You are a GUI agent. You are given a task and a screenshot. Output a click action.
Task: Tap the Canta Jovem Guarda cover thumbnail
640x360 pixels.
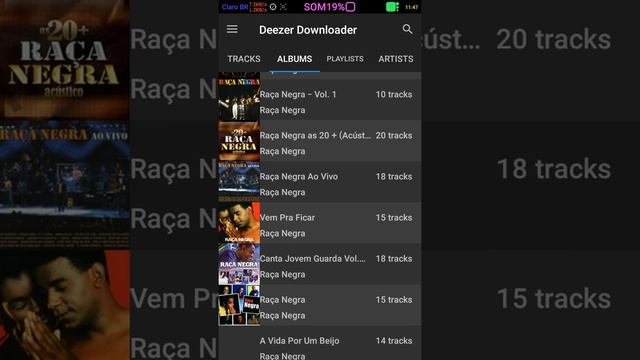tap(239, 264)
